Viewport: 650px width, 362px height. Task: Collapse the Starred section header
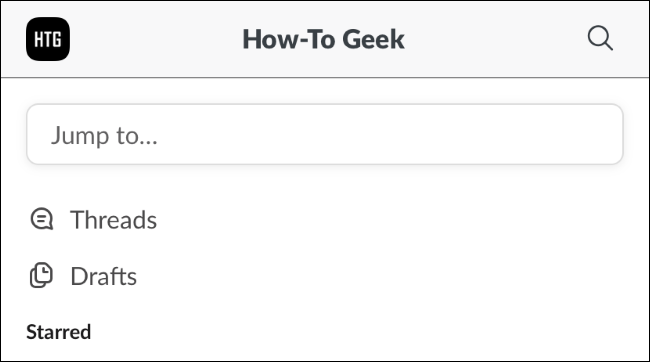point(58,332)
